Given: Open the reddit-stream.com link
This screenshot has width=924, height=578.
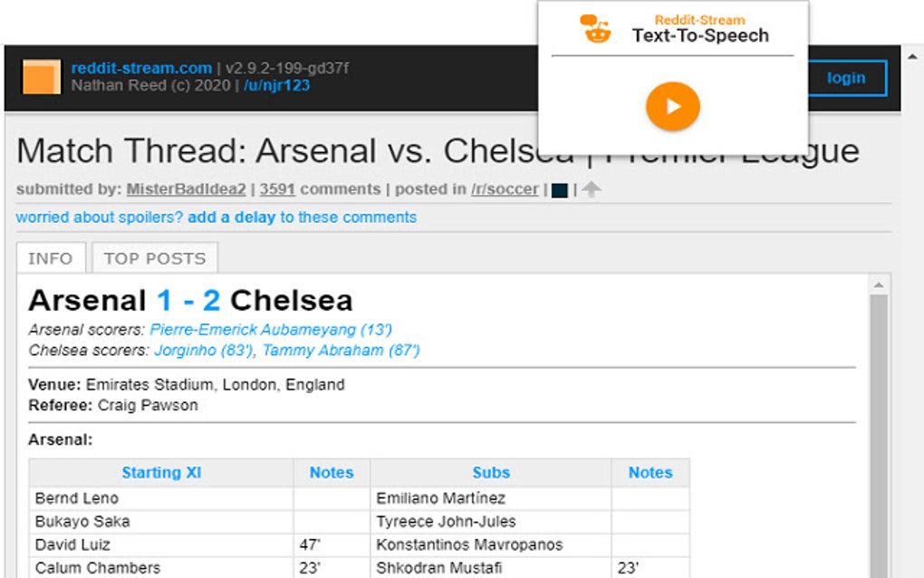Looking at the screenshot, I should [x=141, y=68].
